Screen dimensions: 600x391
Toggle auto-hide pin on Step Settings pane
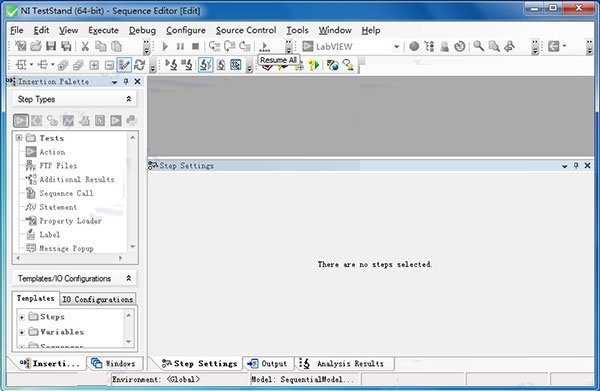tap(576, 166)
